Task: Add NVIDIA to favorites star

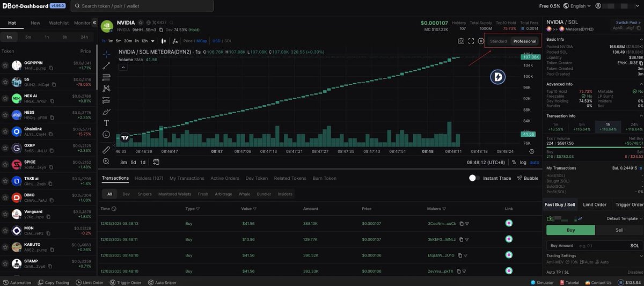Action: point(141,23)
